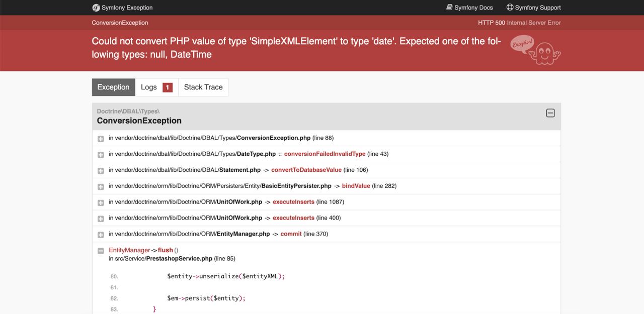This screenshot has height=314, width=644.
Task: Expand the BasicEntityPersister.php bindValue trace
Action: 101,186
